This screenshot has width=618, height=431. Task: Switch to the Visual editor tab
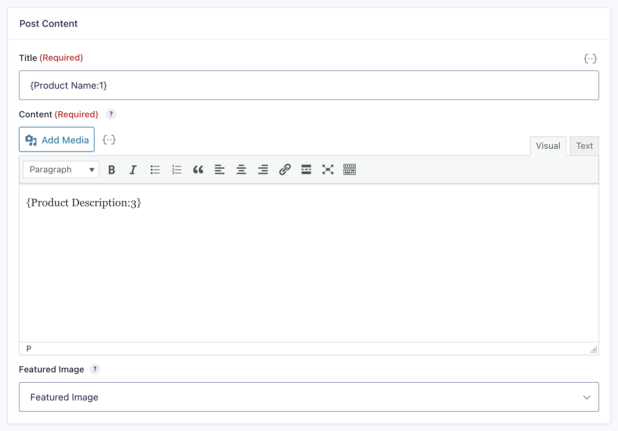coord(548,146)
